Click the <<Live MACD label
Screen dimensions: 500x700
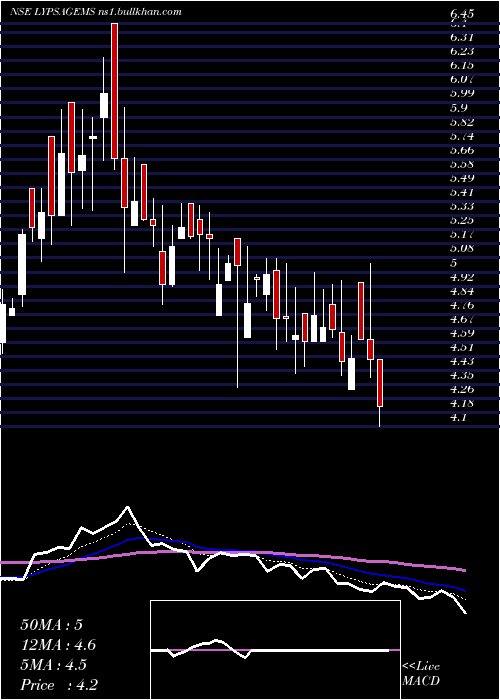(421, 674)
